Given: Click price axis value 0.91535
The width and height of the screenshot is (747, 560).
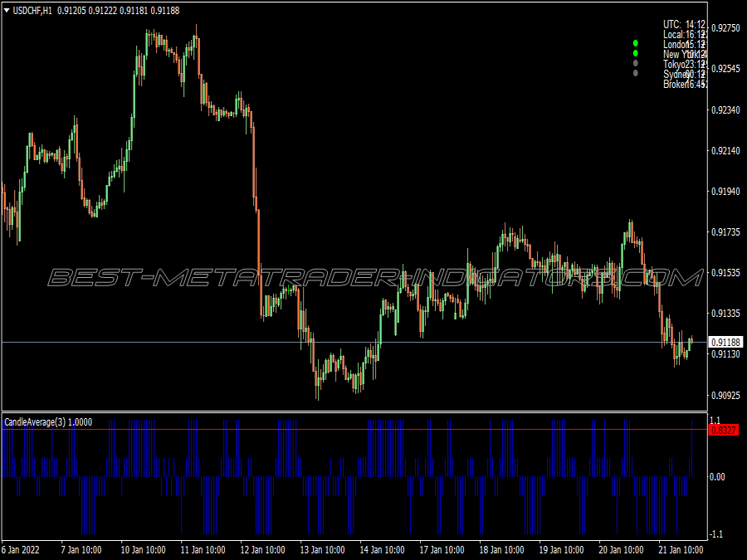Looking at the screenshot, I should tap(725, 273).
